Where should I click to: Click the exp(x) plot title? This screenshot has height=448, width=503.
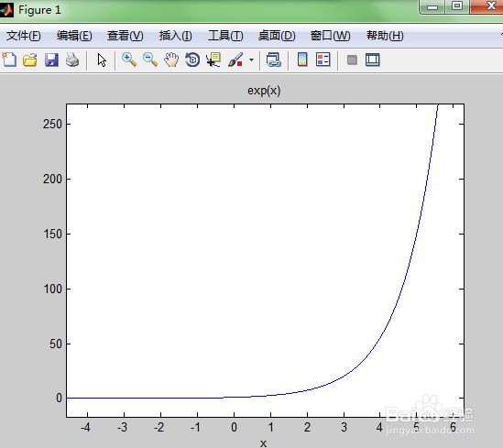pos(264,91)
